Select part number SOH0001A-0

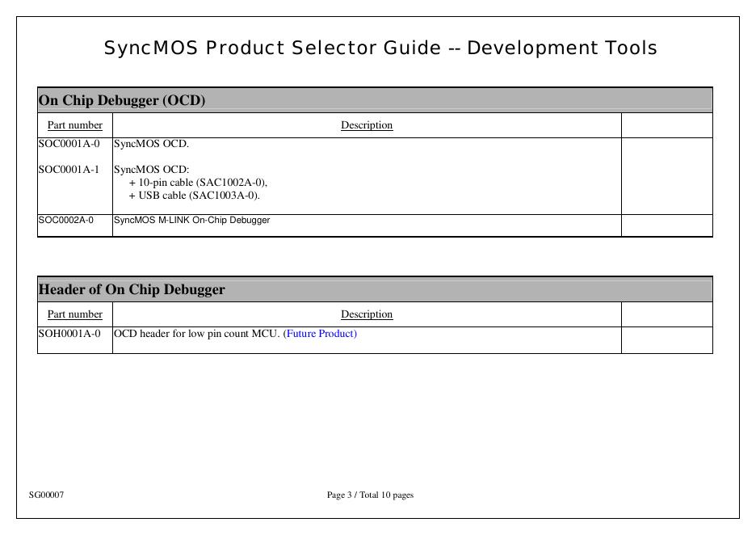click(69, 333)
